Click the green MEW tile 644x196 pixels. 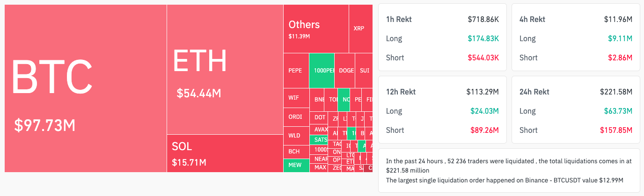[x=296, y=165]
